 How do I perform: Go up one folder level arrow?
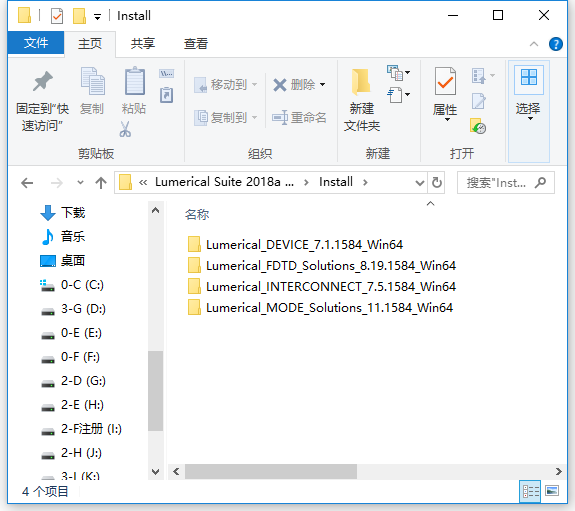point(101,182)
